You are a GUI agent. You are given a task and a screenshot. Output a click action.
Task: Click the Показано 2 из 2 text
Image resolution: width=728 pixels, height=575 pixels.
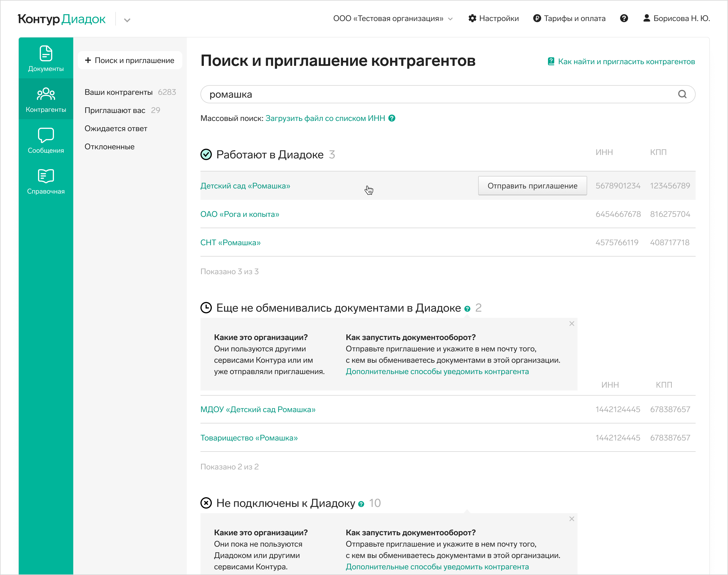click(229, 467)
